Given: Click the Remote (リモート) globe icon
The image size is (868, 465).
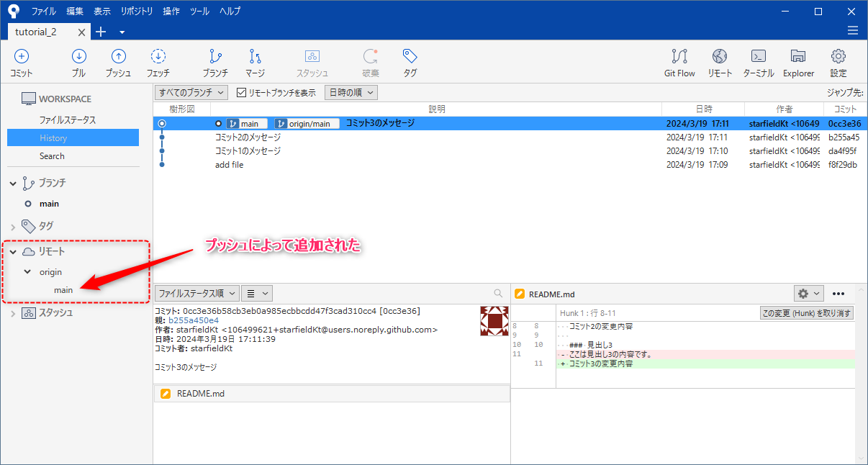Looking at the screenshot, I should click(720, 57).
